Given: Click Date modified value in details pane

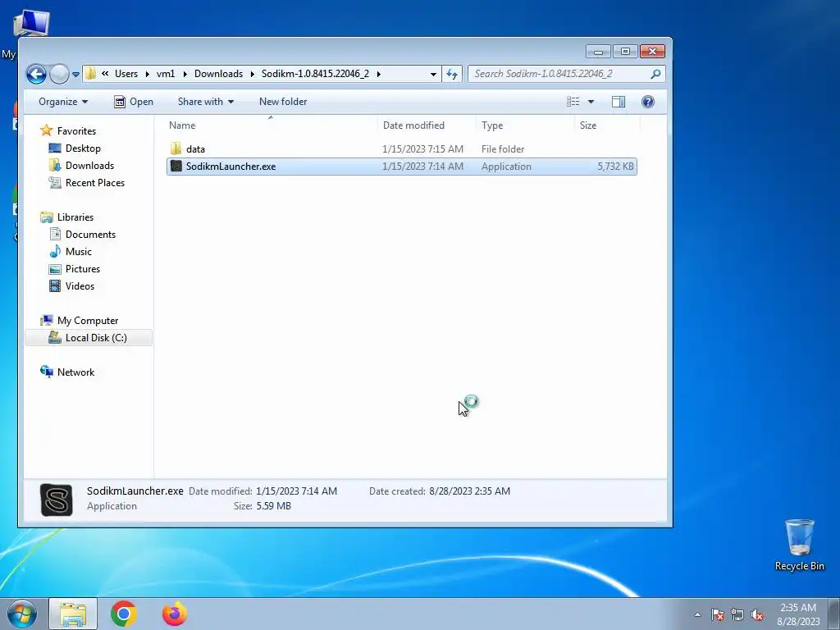Looking at the screenshot, I should [x=296, y=491].
